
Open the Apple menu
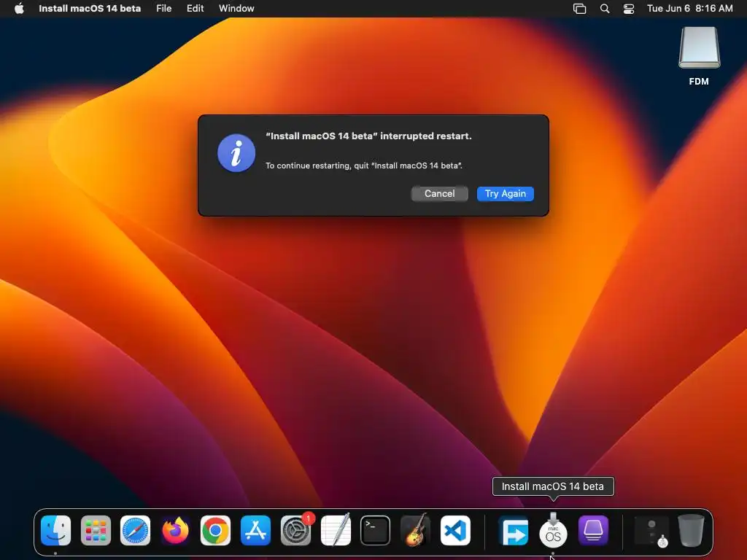tap(19, 9)
